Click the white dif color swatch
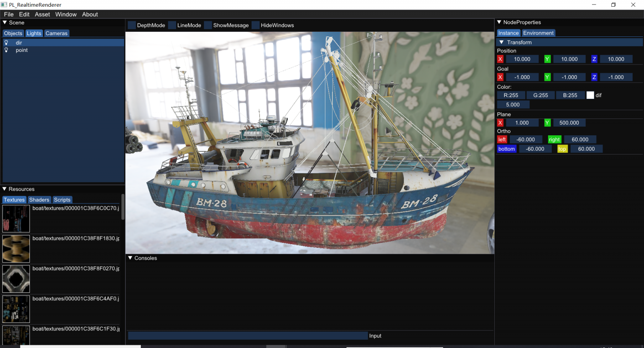The width and height of the screenshot is (644, 348). (x=590, y=95)
